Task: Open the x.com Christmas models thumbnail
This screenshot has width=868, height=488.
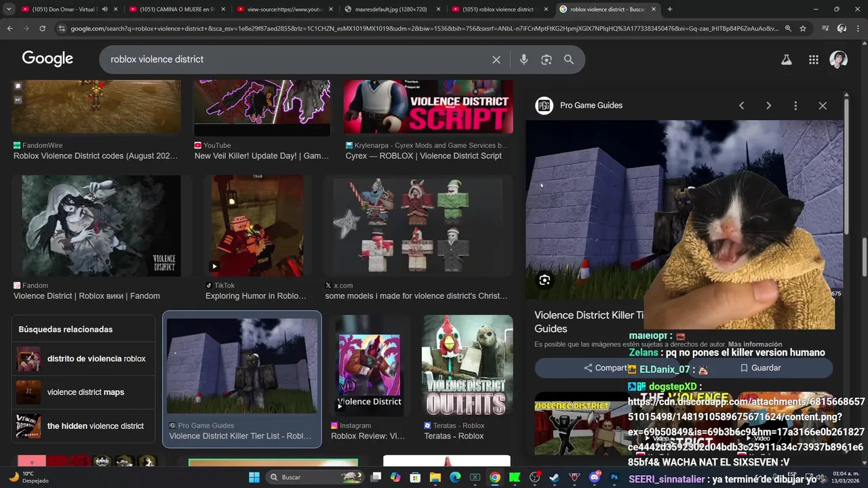Action: tap(418, 226)
